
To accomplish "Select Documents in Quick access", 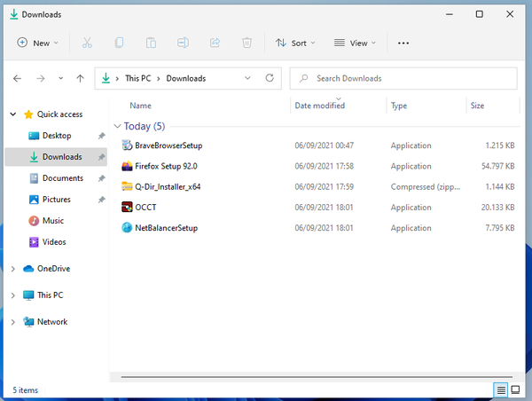I will (62, 178).
